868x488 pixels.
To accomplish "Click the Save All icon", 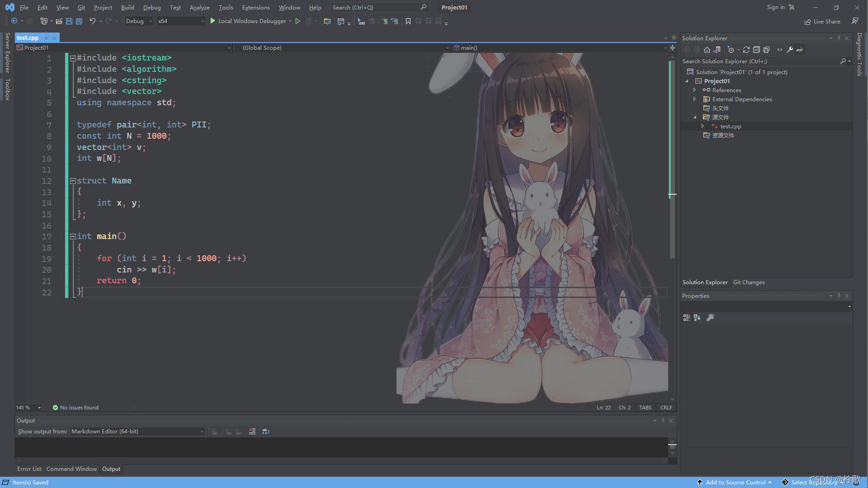I will pyautogui.click(x=79, y=21).
